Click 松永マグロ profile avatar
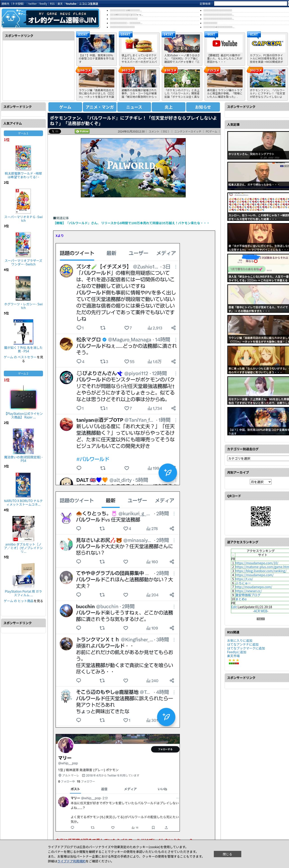 [x=66, y=344]
